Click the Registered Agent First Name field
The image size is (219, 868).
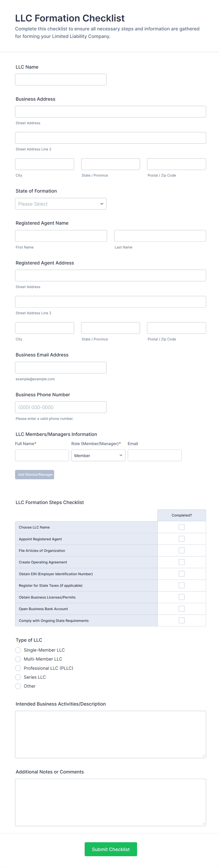click(61, 236)
